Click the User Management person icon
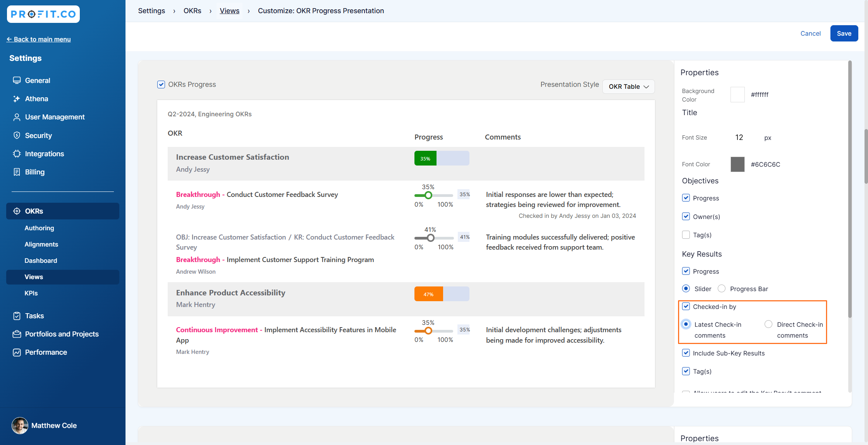 click(17, 117)
